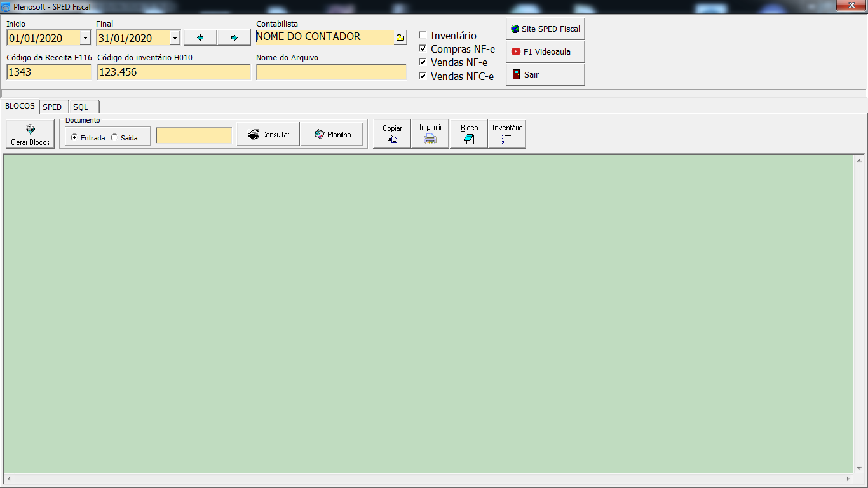Launch the F1 Videoaula

click(x=545, y=51)
